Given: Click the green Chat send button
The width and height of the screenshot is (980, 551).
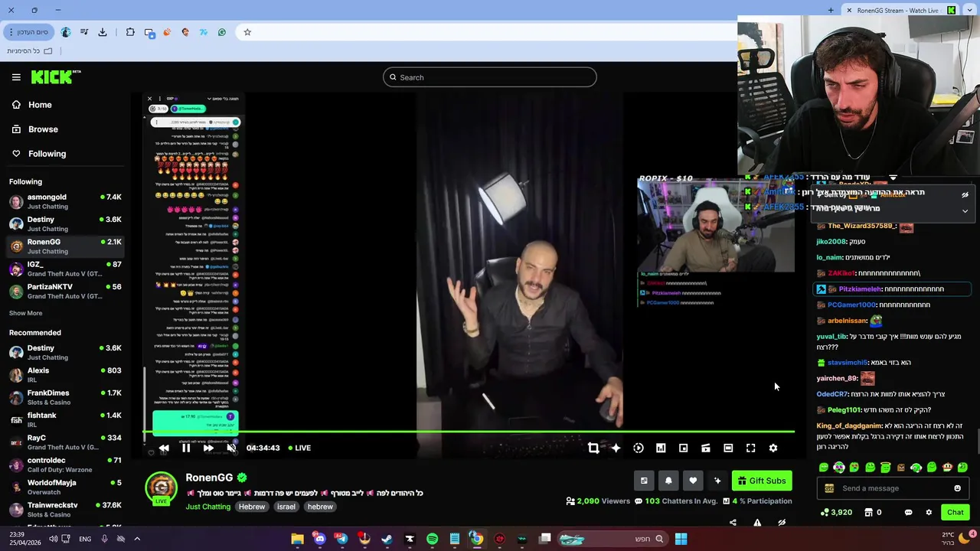Looking at the screenshot, I should [x=955, y=513].
